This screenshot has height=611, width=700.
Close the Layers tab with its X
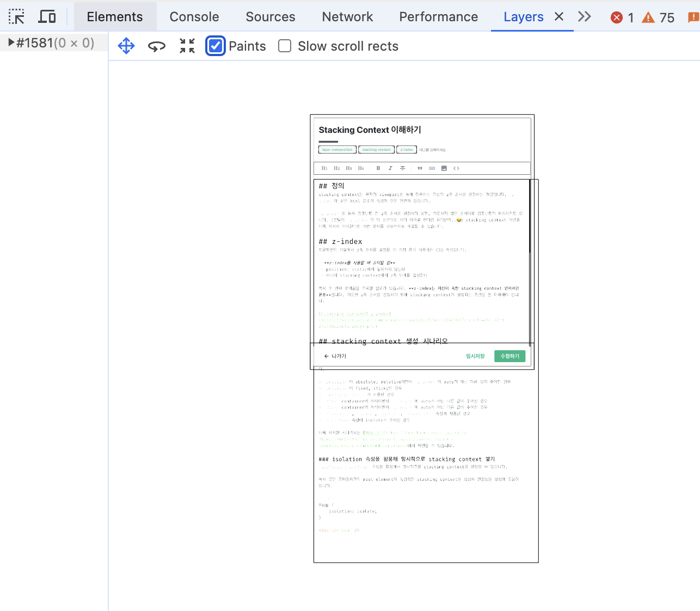coord(559,17)
